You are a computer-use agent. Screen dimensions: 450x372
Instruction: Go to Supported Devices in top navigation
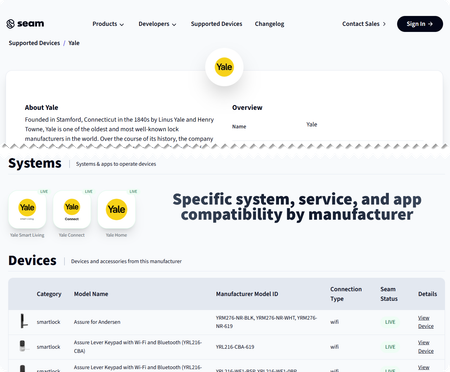(x=216, y=24)
